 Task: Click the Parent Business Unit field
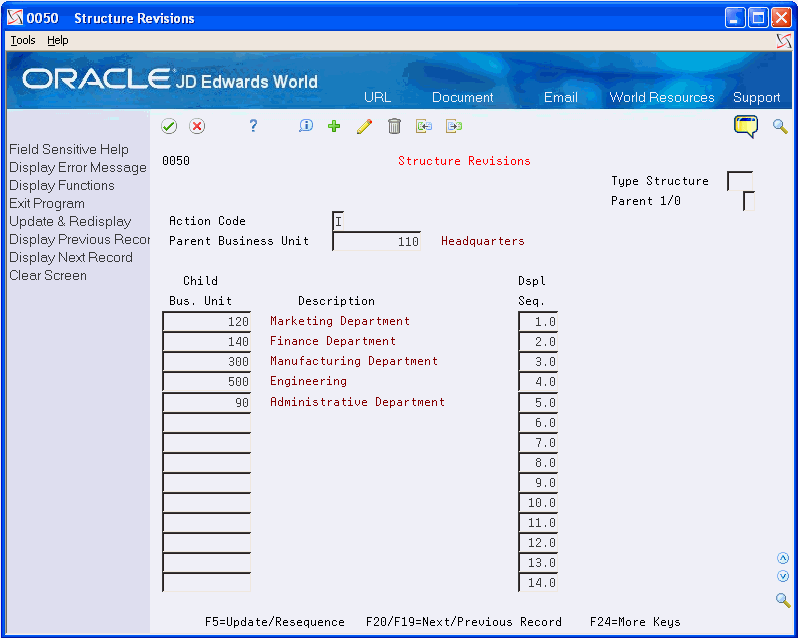pyautogui.click(x=377, y=241)
